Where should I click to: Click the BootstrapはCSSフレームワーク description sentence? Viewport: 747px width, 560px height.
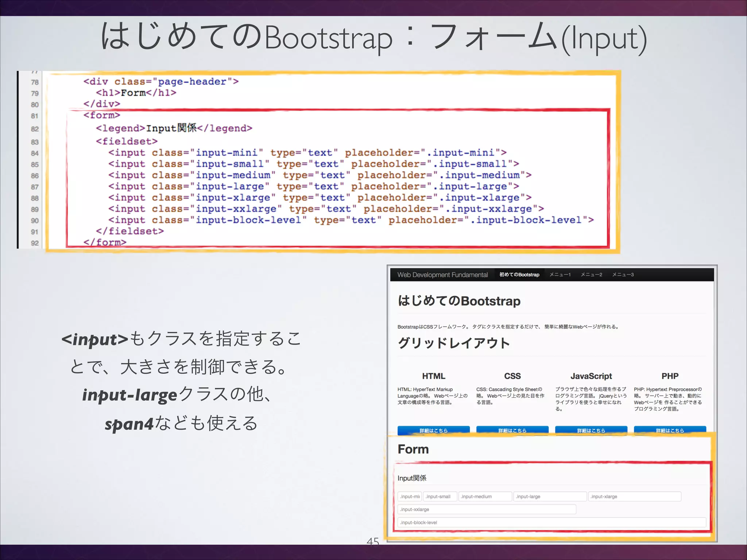[508, 327]
